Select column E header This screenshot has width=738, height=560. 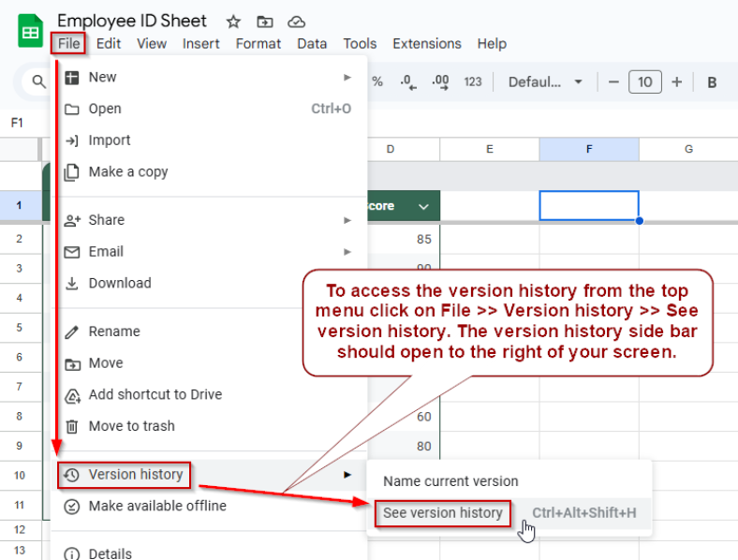489,149
